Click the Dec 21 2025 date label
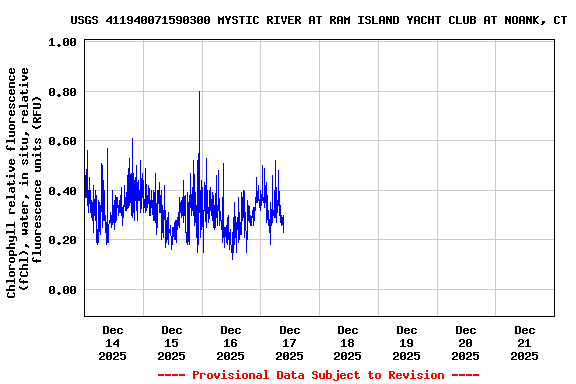This screenshot has width=576, height=384. [525, 343]
